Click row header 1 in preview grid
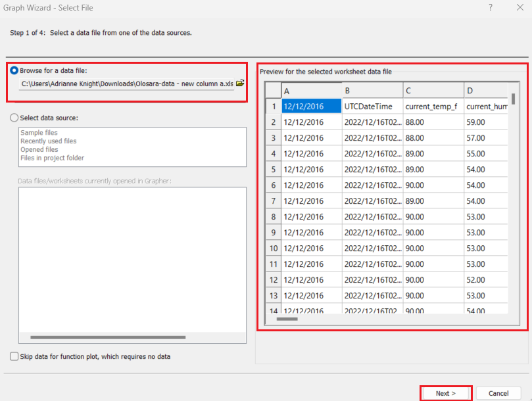The height and width of the screenshot is (401, 532). (273, 106)
